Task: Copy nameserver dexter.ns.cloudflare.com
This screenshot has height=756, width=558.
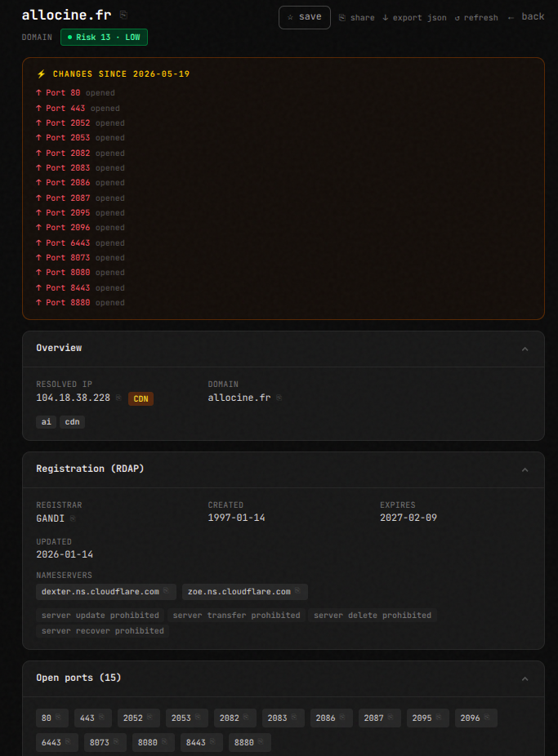Action: coord(166,590)
